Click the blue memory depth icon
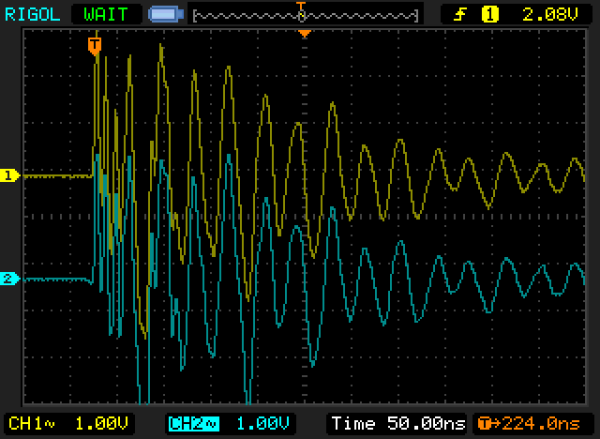This screenshot has width=600, height=439. click(x=166, y=15)
